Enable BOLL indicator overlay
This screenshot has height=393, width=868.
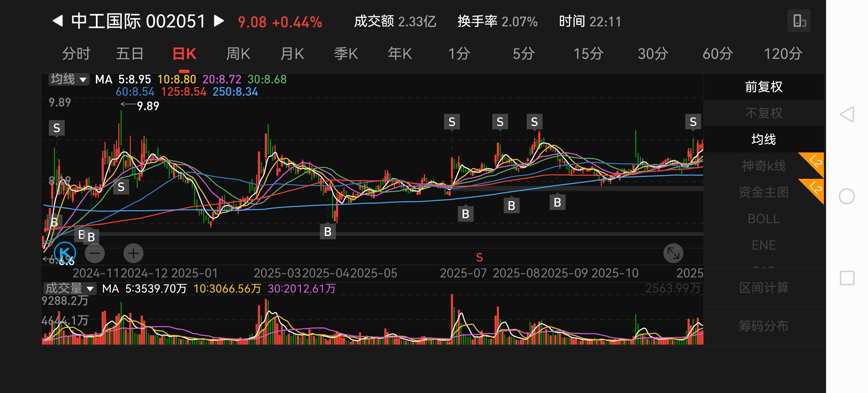[x=763, y=219]
